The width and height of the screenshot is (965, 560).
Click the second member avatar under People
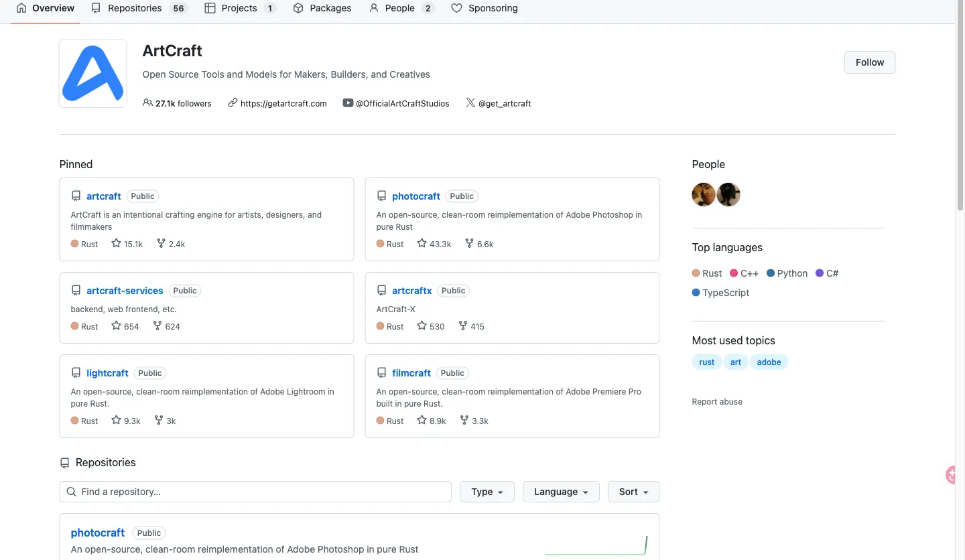[728, 195]
